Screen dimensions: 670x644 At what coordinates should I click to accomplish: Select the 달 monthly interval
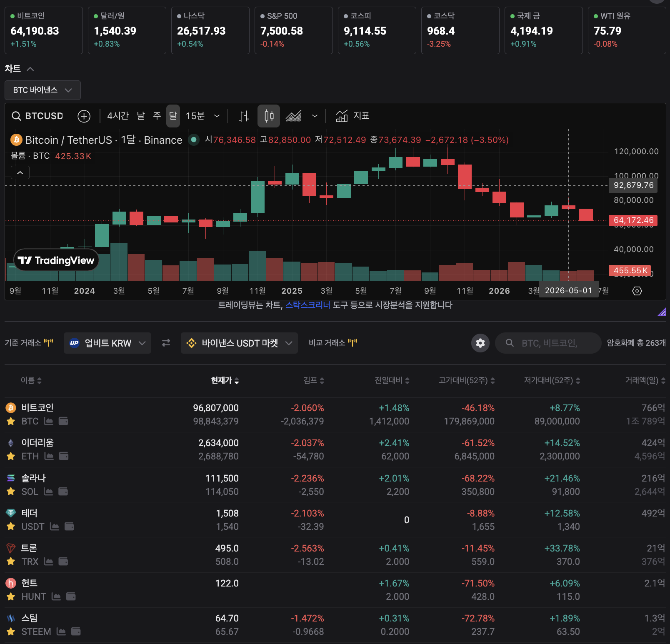(173, 116)
